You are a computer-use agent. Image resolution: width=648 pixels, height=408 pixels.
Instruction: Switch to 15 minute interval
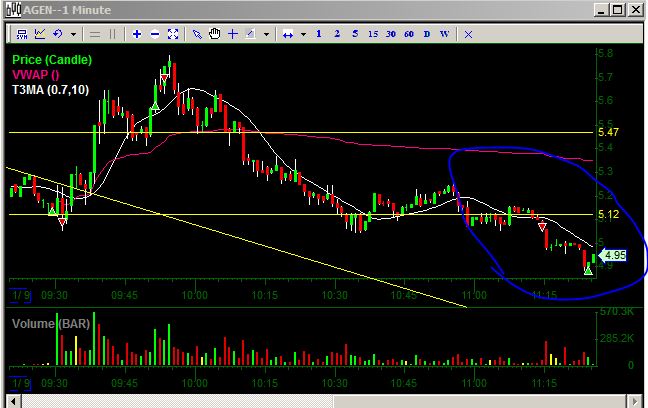[x=373, y=34]
